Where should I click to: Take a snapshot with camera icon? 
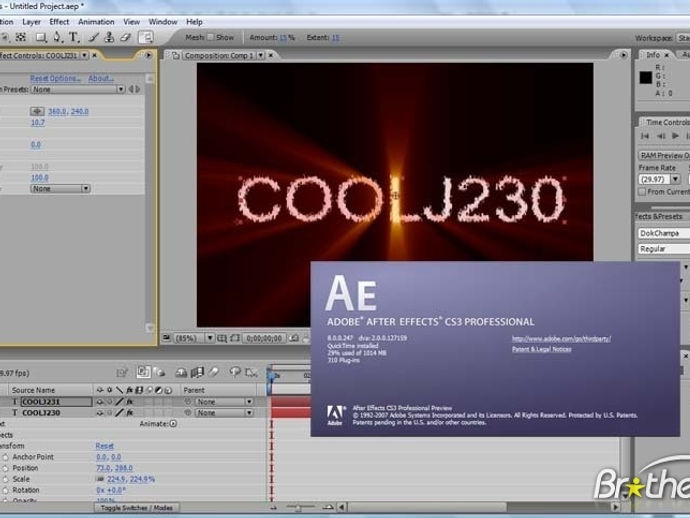(x=294, y=338)
